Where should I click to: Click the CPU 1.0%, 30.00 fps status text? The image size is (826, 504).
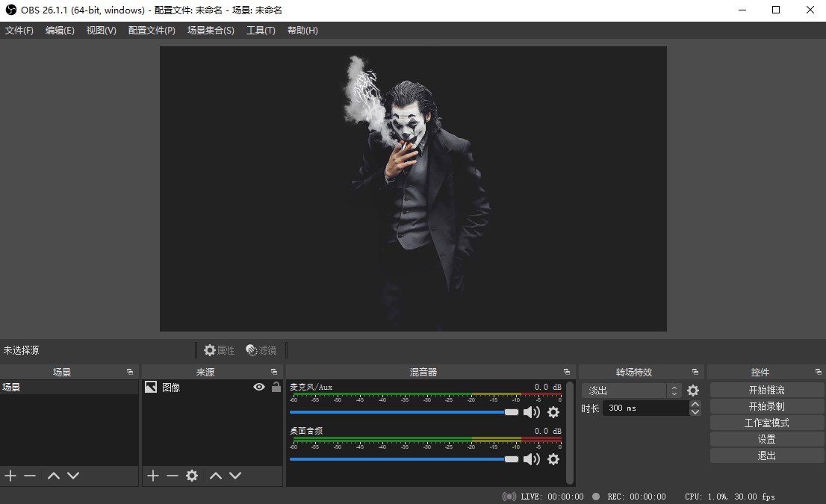coord(730,497)
